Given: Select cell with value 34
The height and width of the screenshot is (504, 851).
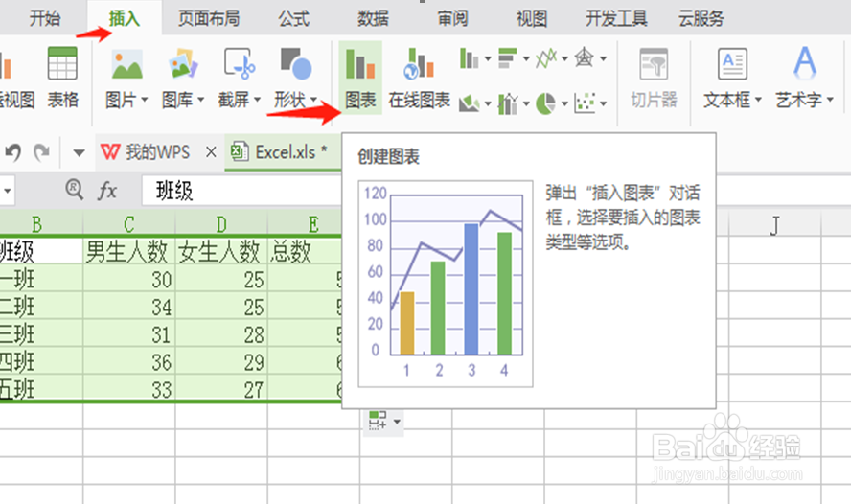Looking at the screenshot, I should [129, 307].
